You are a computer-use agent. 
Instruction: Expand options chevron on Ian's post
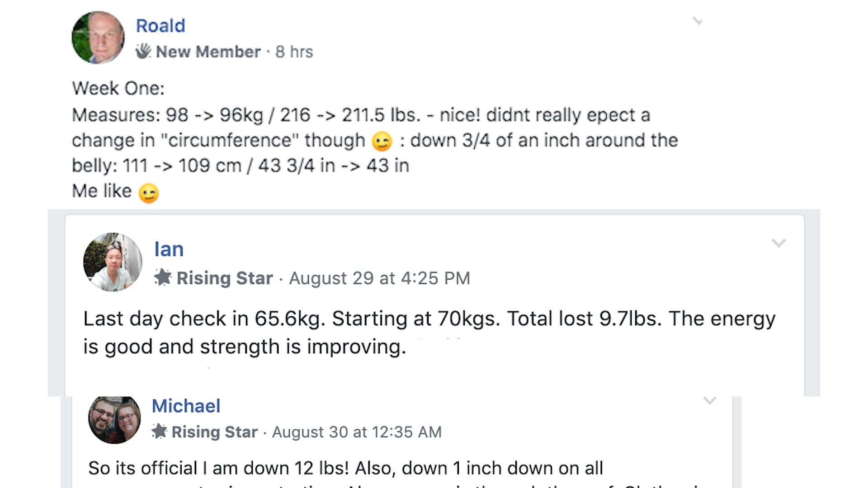pos(778,243)
